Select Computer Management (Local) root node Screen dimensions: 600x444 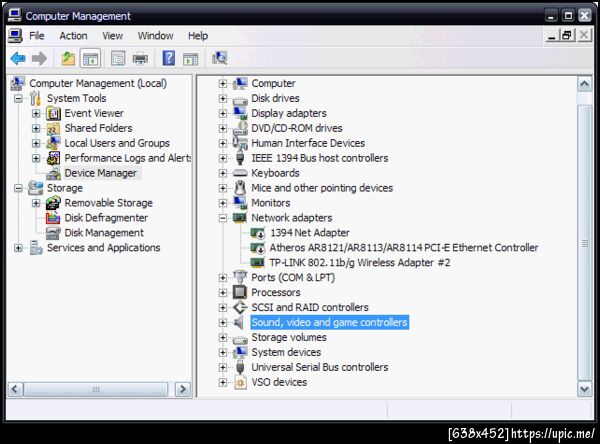pyautogui.click(x=98, y=83)
